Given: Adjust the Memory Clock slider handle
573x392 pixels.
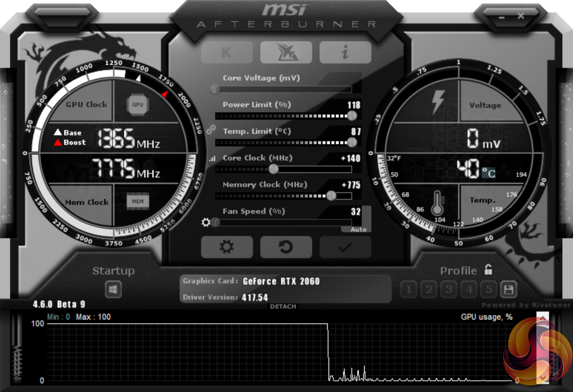Looking at the screenshot, I should [331, 196].
